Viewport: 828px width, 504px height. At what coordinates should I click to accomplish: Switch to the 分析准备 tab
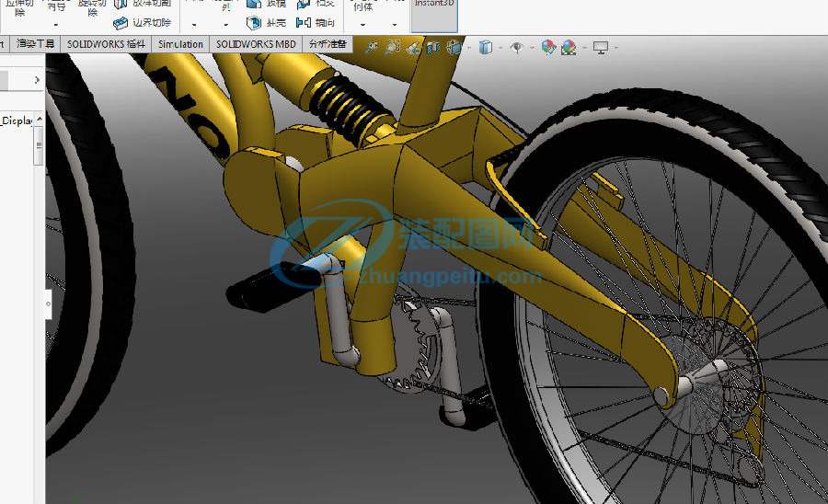(328, 44)
